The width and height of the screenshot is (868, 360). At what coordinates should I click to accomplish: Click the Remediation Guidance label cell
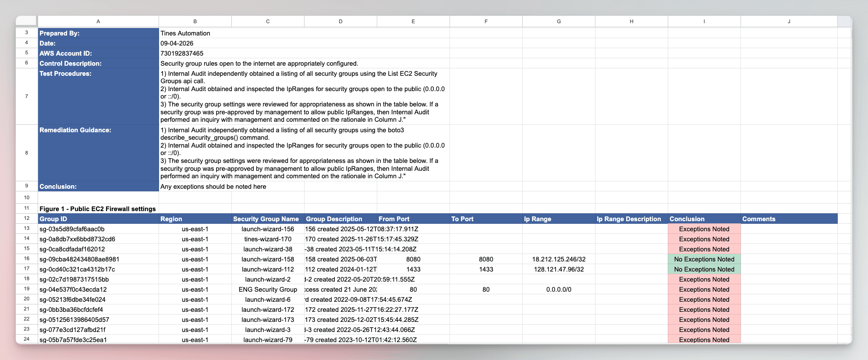pyautogui.click(x=98, y=153)
